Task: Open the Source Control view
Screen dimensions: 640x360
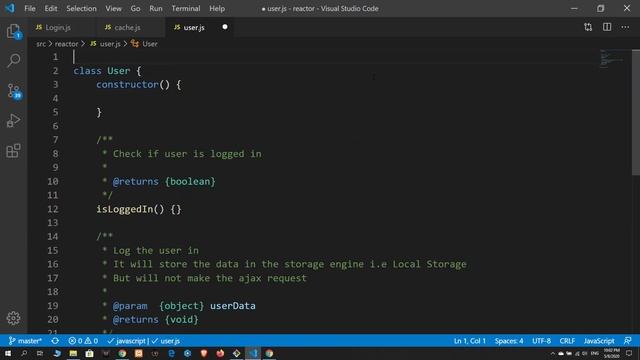Action: point(14,91)
